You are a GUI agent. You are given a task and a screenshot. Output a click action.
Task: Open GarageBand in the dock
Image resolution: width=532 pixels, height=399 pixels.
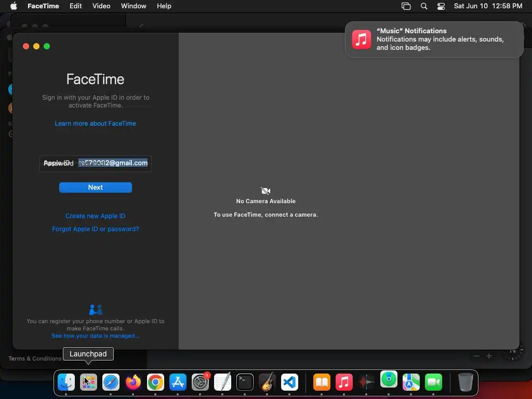[267, 382]
